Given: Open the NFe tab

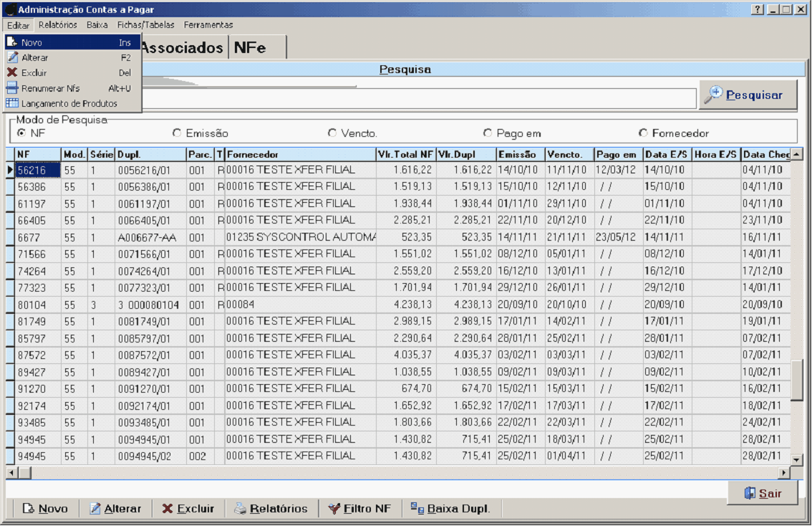Looking at the screenshot, I should click(250, 48).
